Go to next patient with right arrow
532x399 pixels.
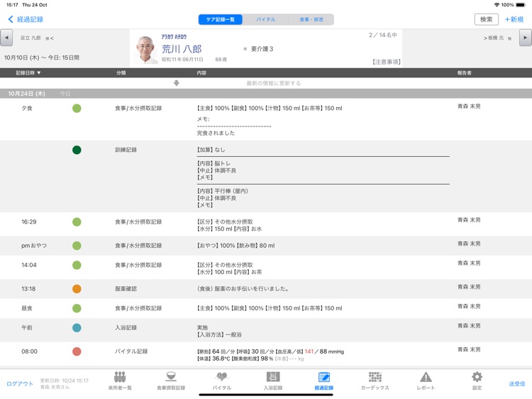[x=525, y=38]
